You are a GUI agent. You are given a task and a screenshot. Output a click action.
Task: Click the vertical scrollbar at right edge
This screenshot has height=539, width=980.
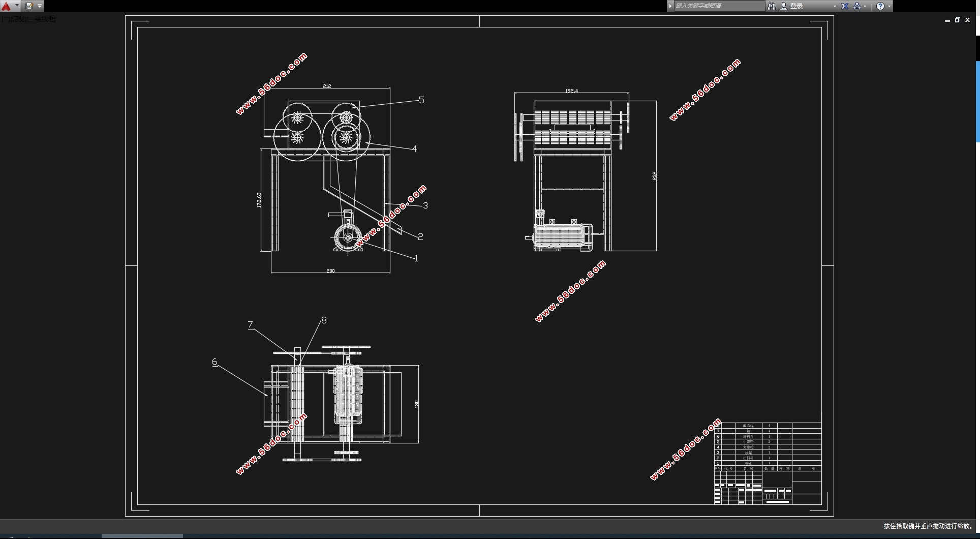point(977,102)
